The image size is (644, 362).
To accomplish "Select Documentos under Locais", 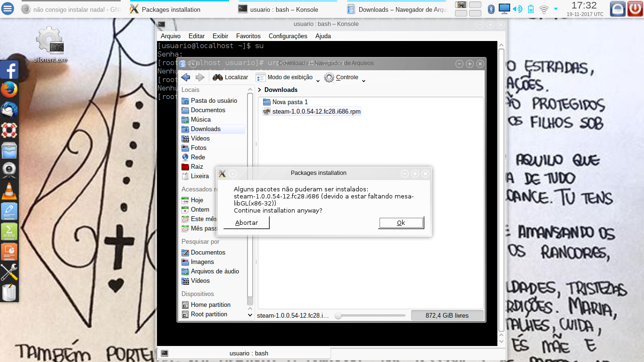I will (x=213, y=110).
